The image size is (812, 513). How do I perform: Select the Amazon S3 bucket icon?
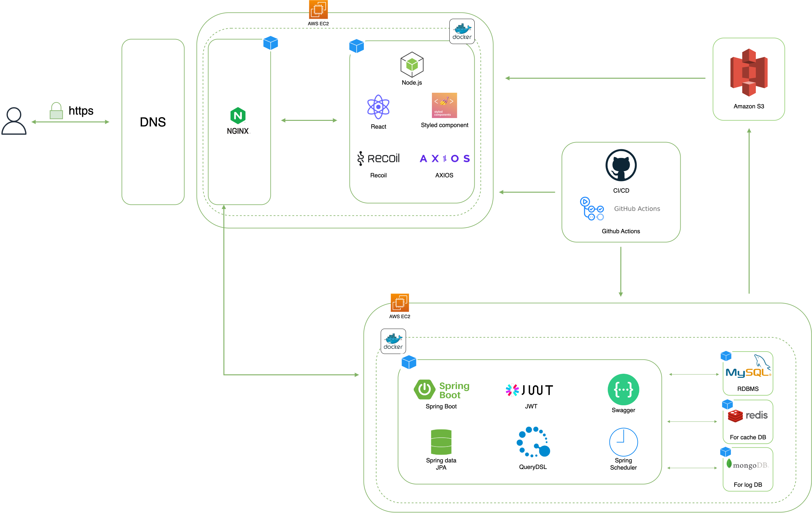pyautogui.click(x=749, y=72)
